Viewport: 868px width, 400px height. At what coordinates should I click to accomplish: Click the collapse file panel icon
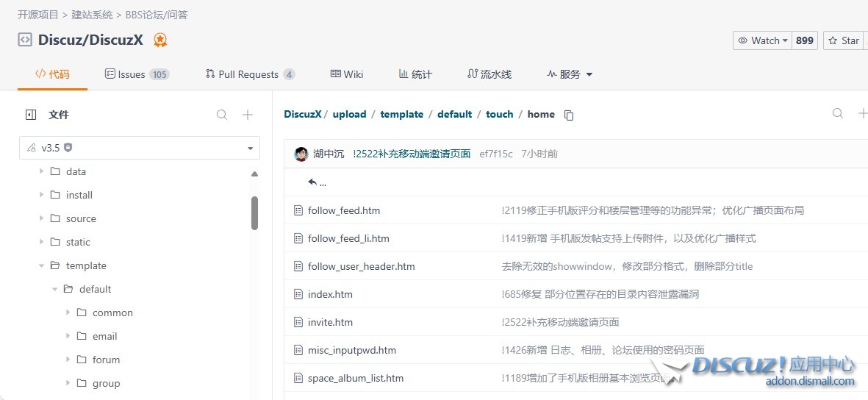coord(31,115)
